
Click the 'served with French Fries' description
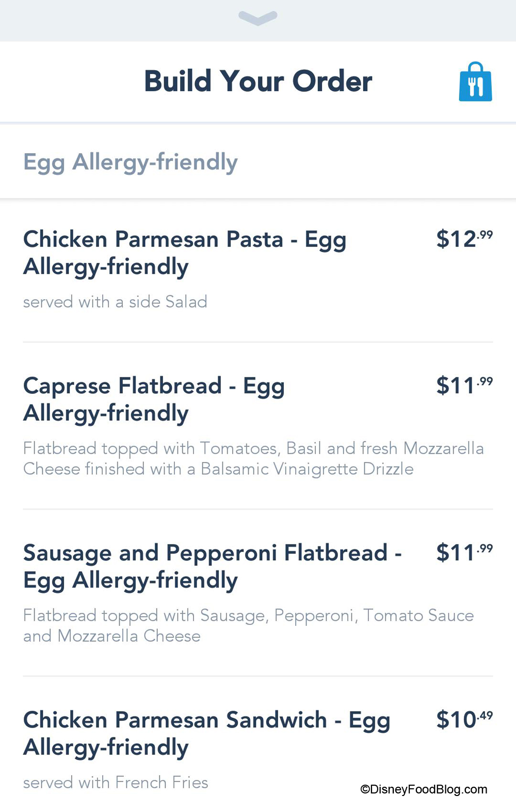(x=116, y=782)
